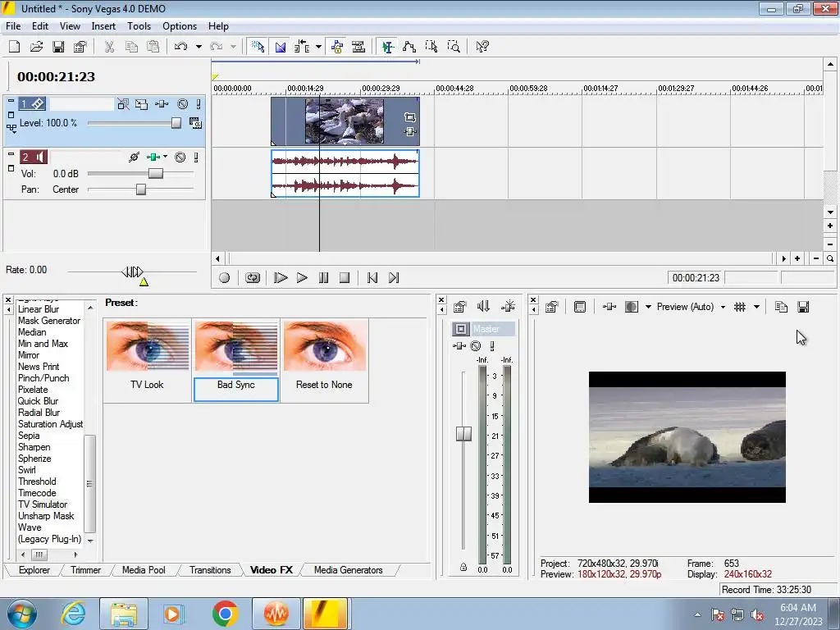Select the Selection Edit tool
The image size is (840, 630).
coord(431,47)
